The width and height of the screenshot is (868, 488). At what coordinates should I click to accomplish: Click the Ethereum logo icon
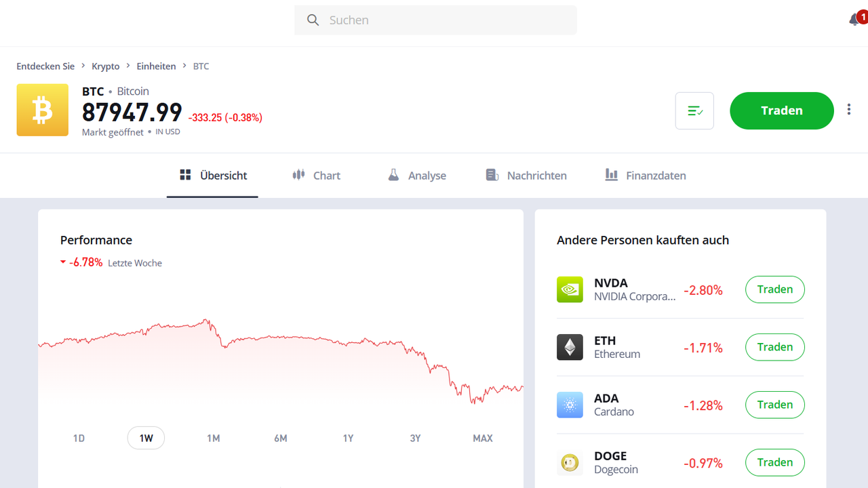[x=570, y=347]
